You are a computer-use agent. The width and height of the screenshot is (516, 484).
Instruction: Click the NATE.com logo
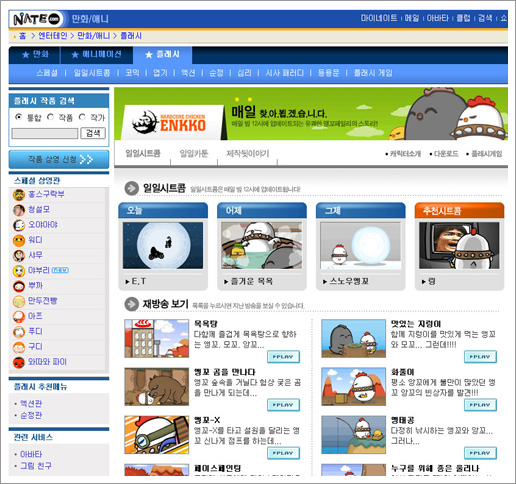pos(37,19)
